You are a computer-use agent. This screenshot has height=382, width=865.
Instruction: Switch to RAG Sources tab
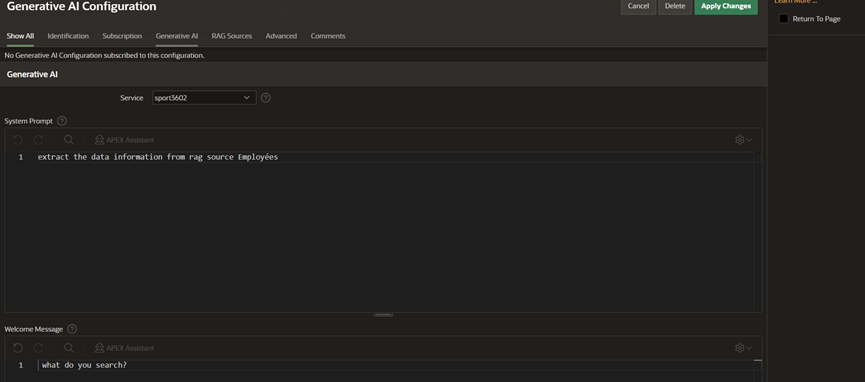coord(232,36)
